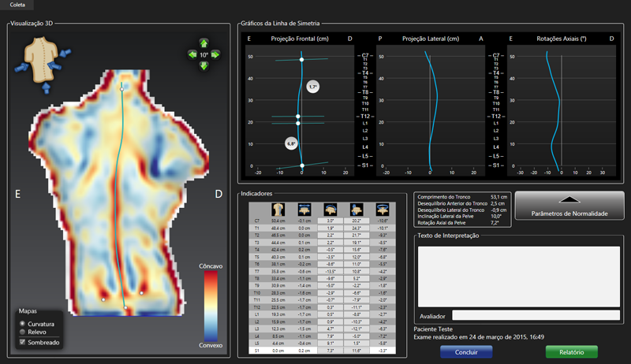
Task: Select the -13,5° cell in T7 row
Action: click(x=330, y=271)
